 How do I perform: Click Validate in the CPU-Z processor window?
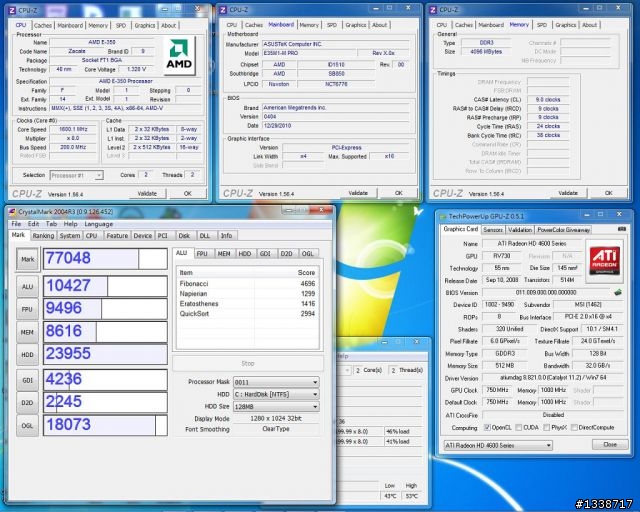point(147,194)
